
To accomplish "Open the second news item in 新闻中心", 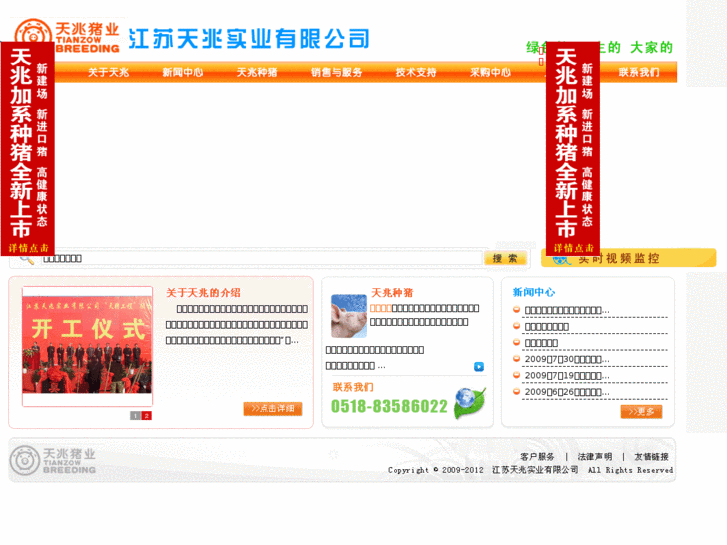I will pos(547,327).
